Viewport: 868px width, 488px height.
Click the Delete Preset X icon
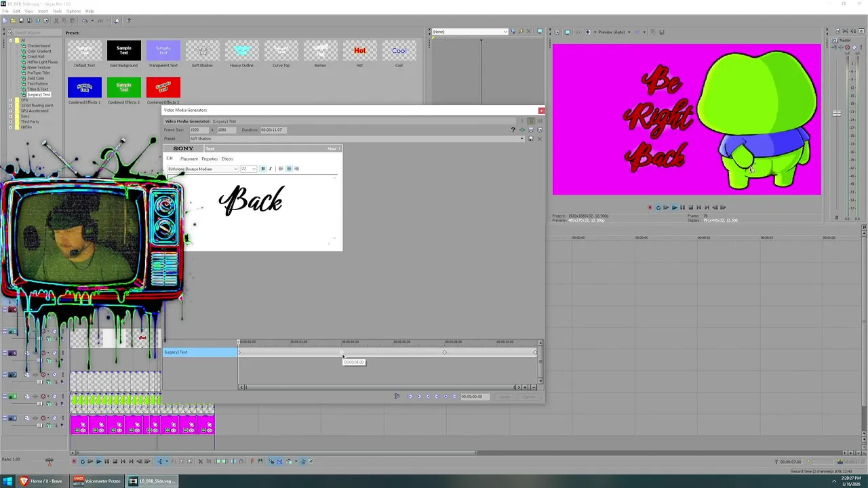click(540, 138)
